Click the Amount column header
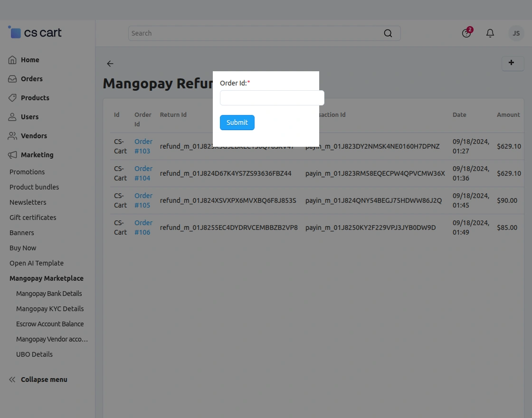 pos(508,114)
